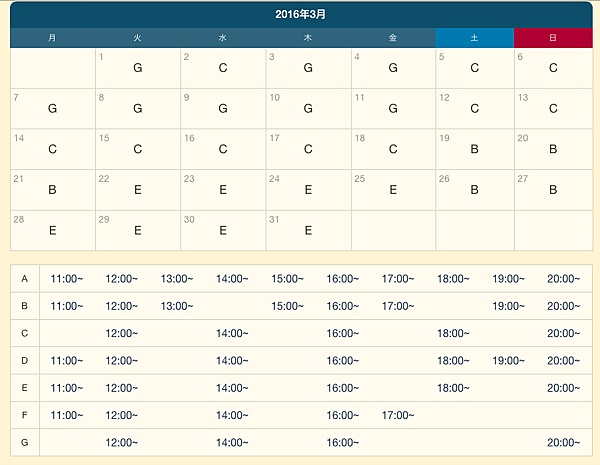Open day 9 in the calendar

coord(223,108)
